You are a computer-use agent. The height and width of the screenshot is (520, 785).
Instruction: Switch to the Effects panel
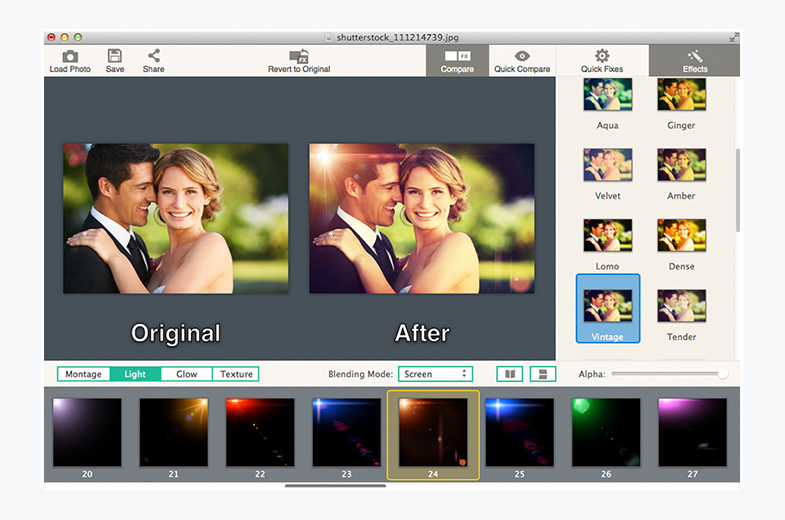click(694, 57)
